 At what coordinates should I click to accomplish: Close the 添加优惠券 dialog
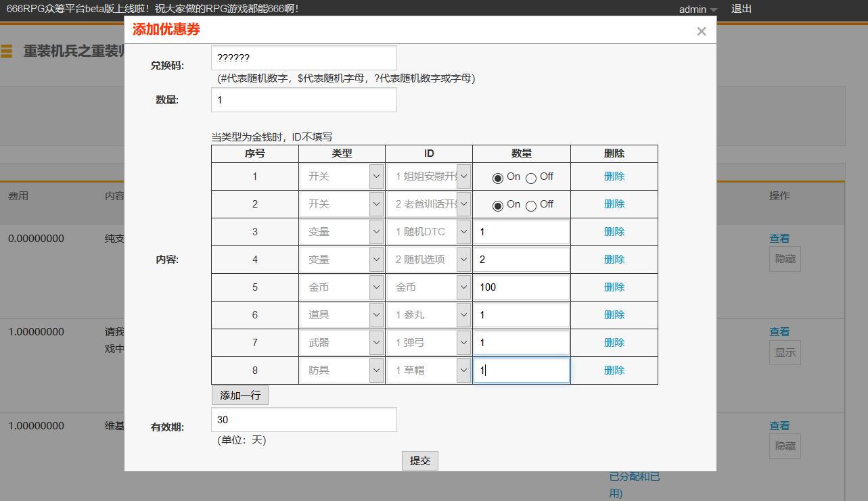(701, 31)
